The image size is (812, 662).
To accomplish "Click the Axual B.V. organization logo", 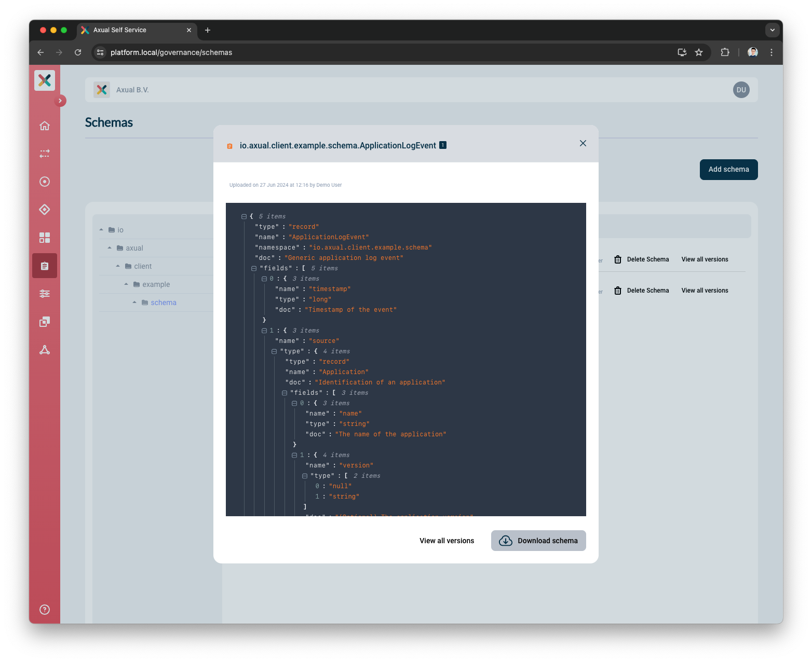I will 102,90.
